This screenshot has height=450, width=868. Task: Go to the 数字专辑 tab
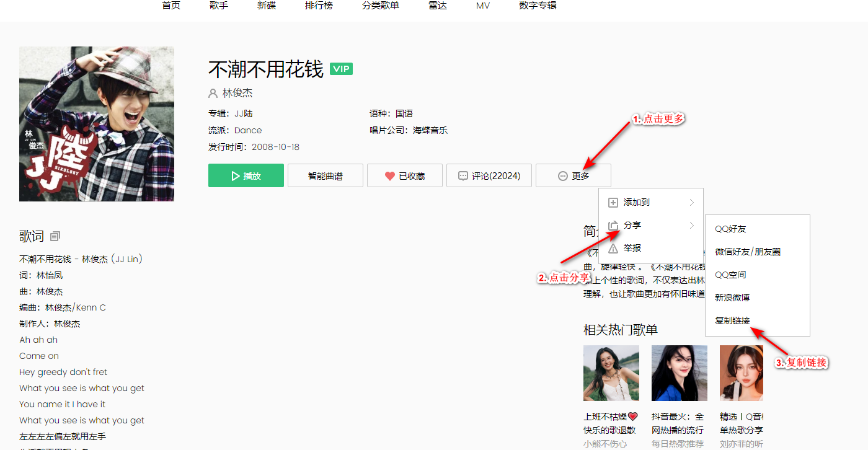pos(538,6)
